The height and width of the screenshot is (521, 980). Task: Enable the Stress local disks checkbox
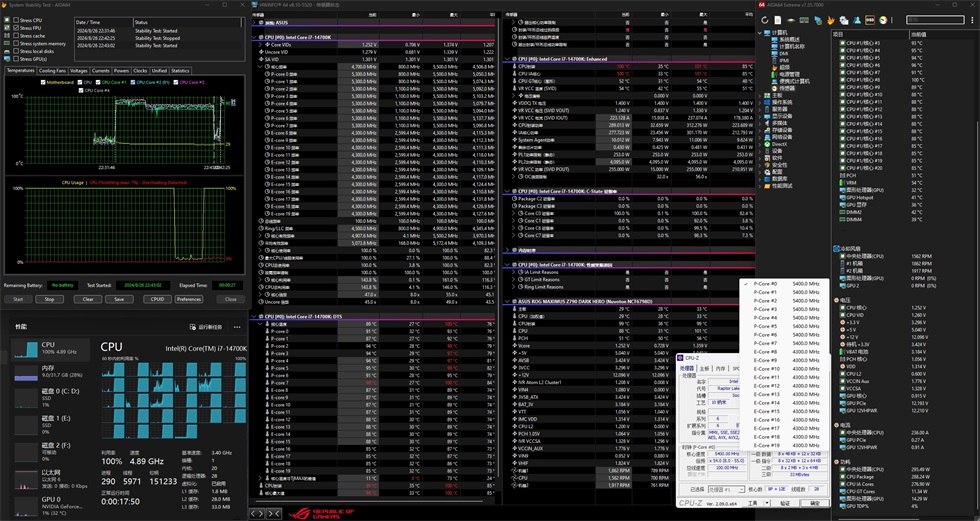click(x=16, y=51)
